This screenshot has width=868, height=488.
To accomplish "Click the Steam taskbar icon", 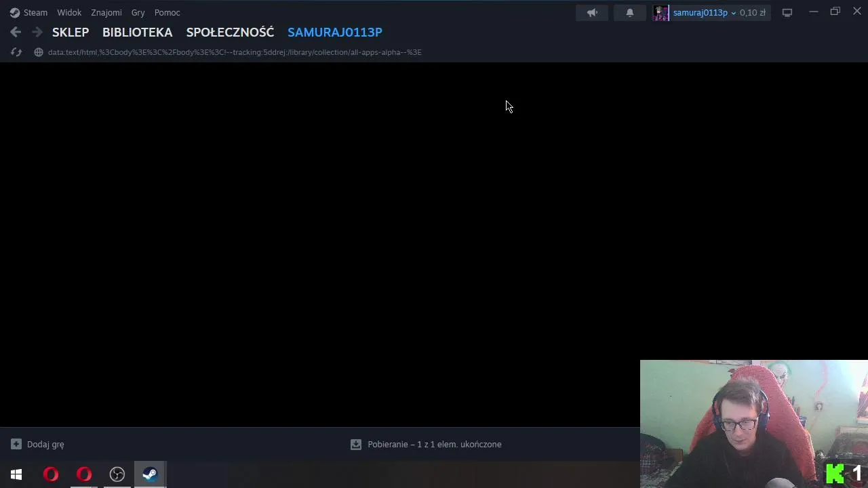I will click(x=150, y=474).
